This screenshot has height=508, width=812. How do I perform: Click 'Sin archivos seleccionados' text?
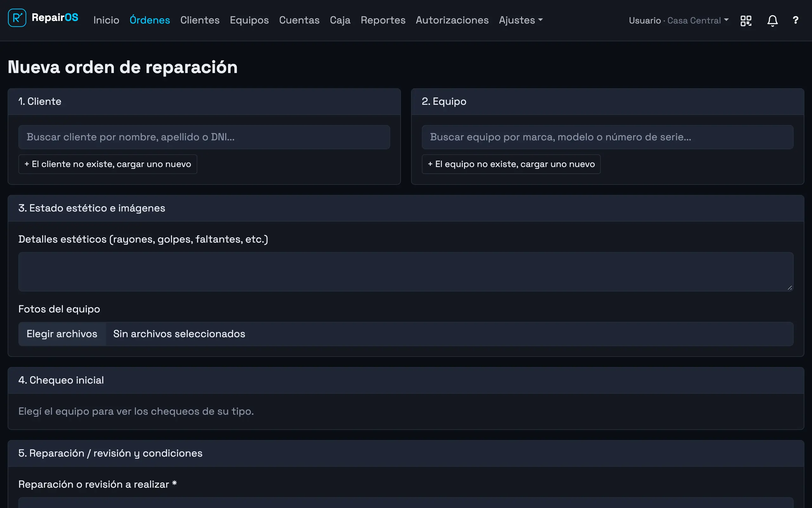[179, 334]
